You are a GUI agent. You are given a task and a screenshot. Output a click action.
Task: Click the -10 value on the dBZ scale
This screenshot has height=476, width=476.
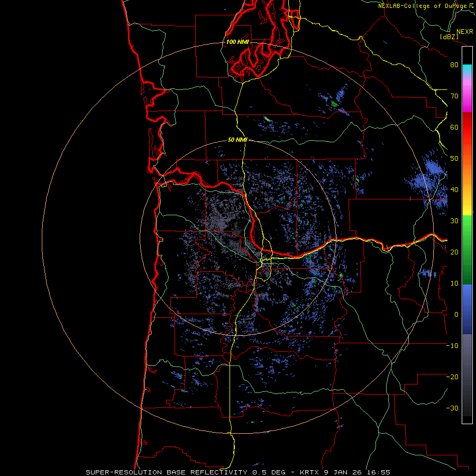tap(452, 345)
